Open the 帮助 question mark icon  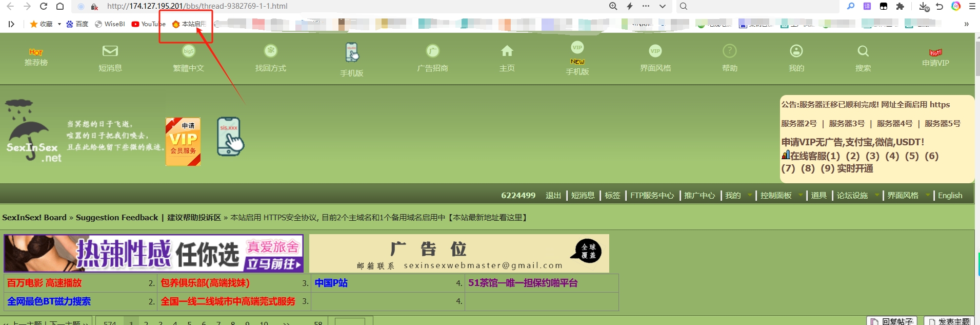pos(729,51)
